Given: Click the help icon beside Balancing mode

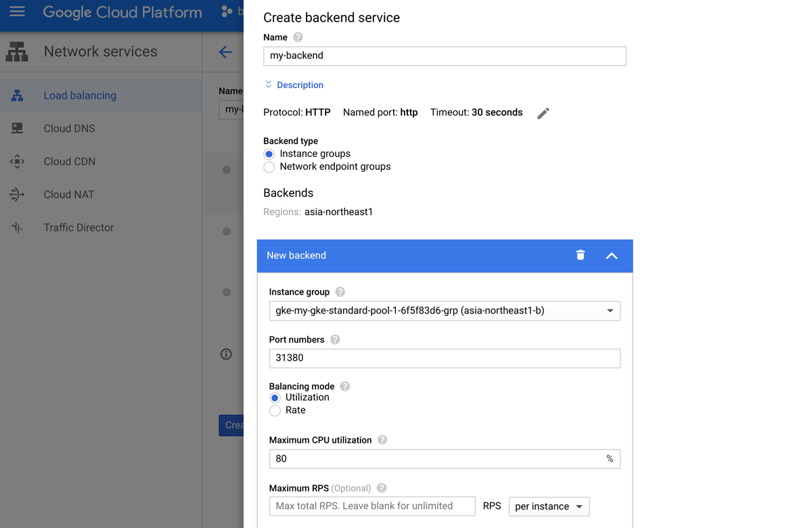Looking at the screenshot, I should point(345,386).
